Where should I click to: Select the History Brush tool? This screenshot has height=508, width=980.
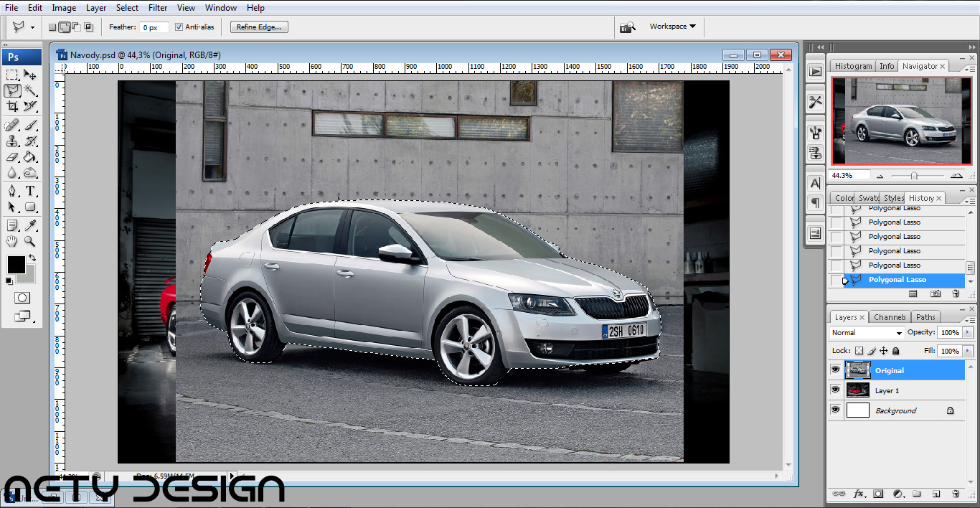(x=30, y=141)
